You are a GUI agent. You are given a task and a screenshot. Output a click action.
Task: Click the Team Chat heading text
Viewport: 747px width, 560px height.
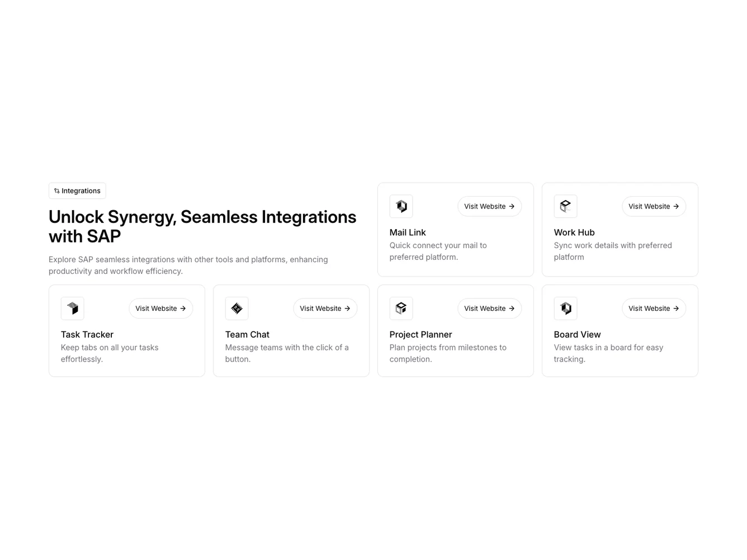(247, 335)
